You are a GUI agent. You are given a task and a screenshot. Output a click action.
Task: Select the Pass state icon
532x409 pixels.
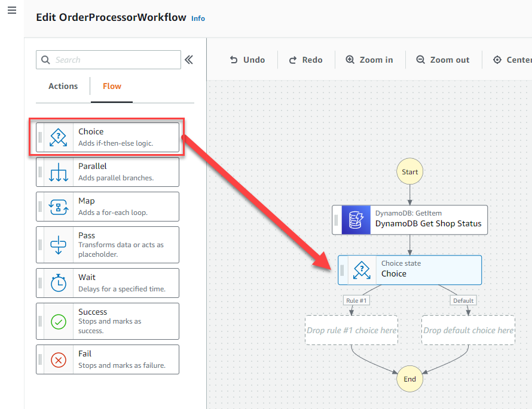(59, 245)
